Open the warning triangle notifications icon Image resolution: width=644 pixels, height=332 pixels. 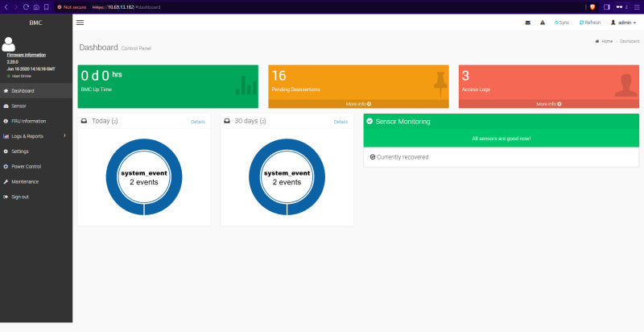tap(543, 23)
